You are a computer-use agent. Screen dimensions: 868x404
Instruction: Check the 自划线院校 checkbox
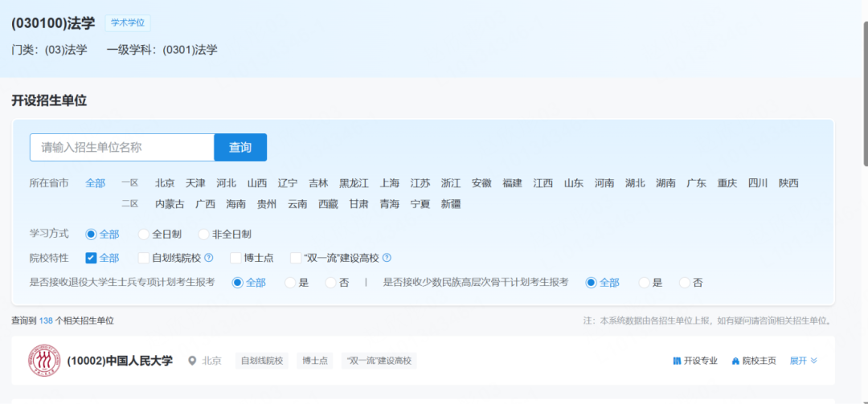[144, 258]
